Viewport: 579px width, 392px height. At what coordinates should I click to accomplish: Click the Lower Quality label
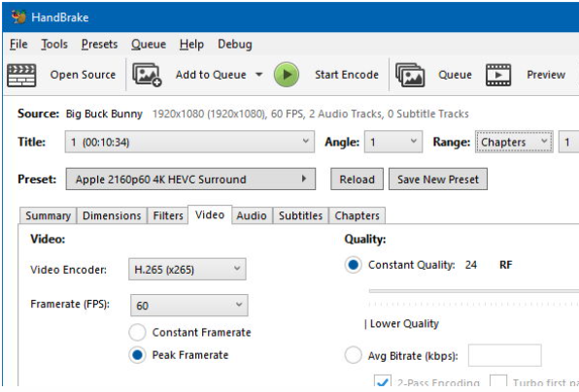point(404,324)
